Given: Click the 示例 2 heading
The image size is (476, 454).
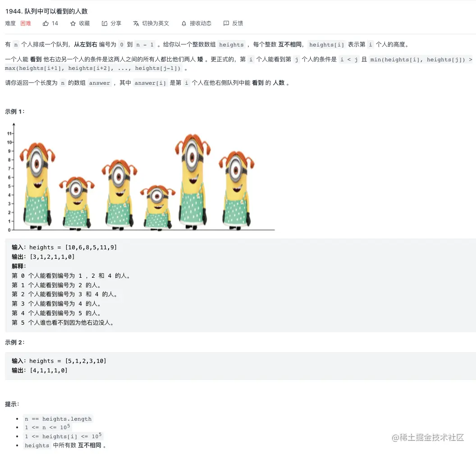Looking at the screenshot, I should point(15,342).
